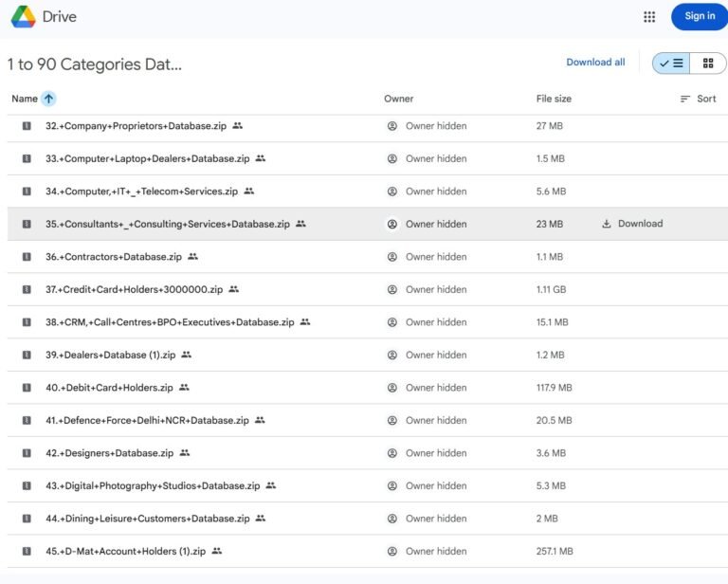
Task: Click zip icon for 32.+Company+Proprietors
Action: click(27, 126)
